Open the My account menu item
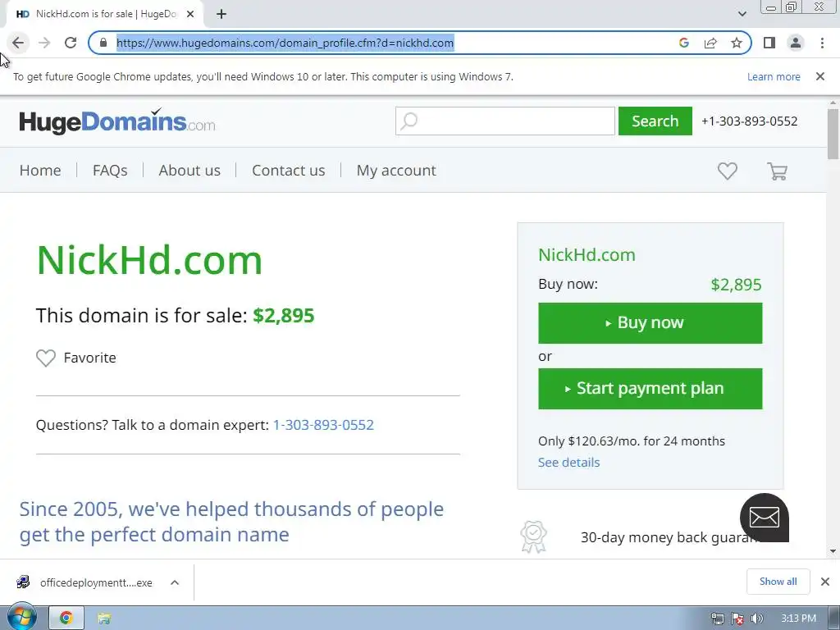The image size is (840, 630). pyautogui.click(x=396, y=171)
